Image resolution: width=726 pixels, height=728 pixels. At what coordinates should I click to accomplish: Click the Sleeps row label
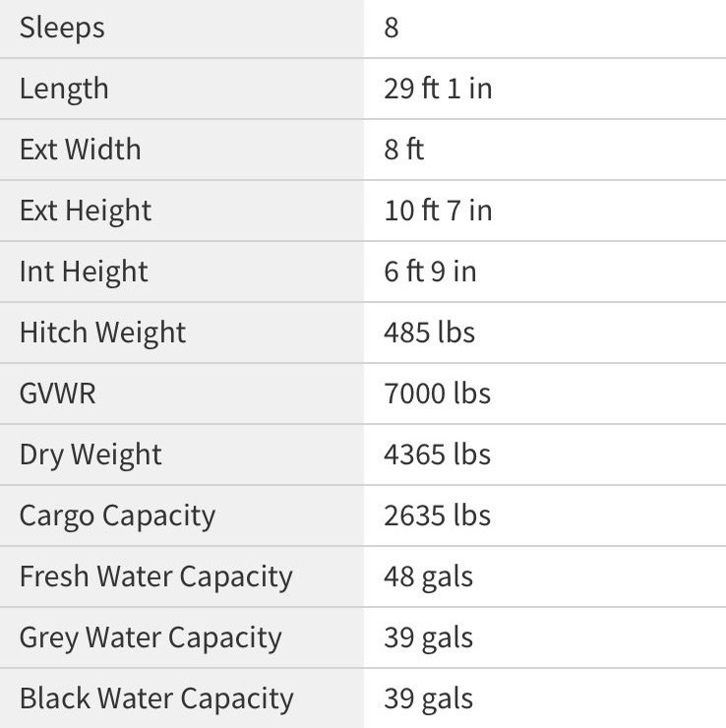[62, 28]
